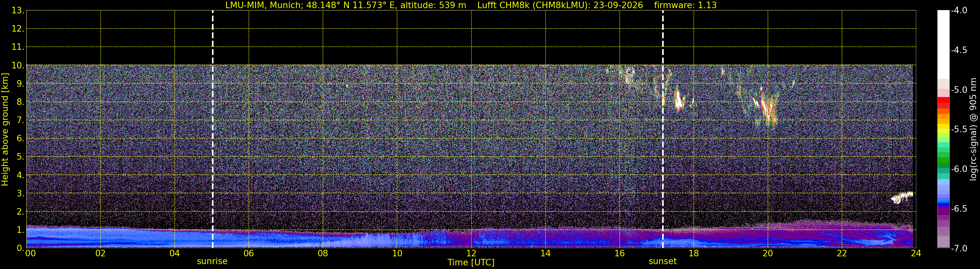
Task: Click the firmware 1.13 text in title
Action: [685, 5]
